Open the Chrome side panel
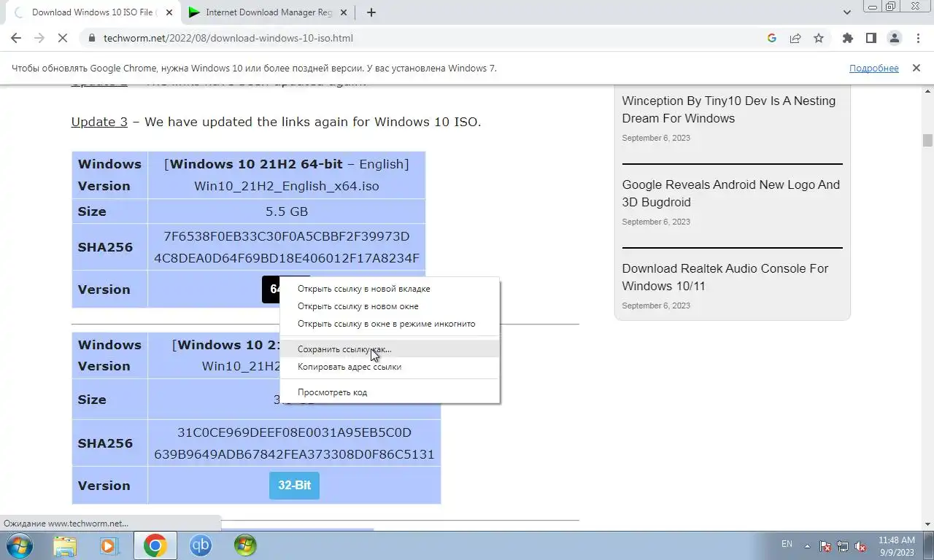The width and height of the screenshot is (934, 560). tap(871, 38)
